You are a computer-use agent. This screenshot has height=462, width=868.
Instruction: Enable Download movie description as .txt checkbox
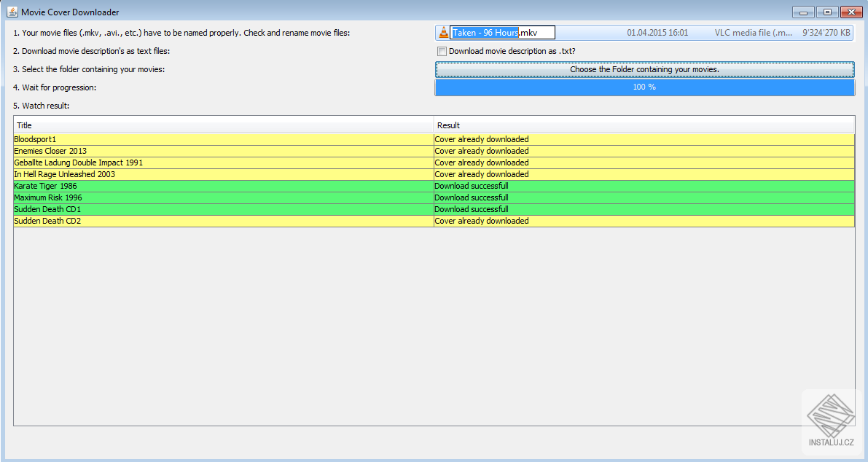click(442, 52)
